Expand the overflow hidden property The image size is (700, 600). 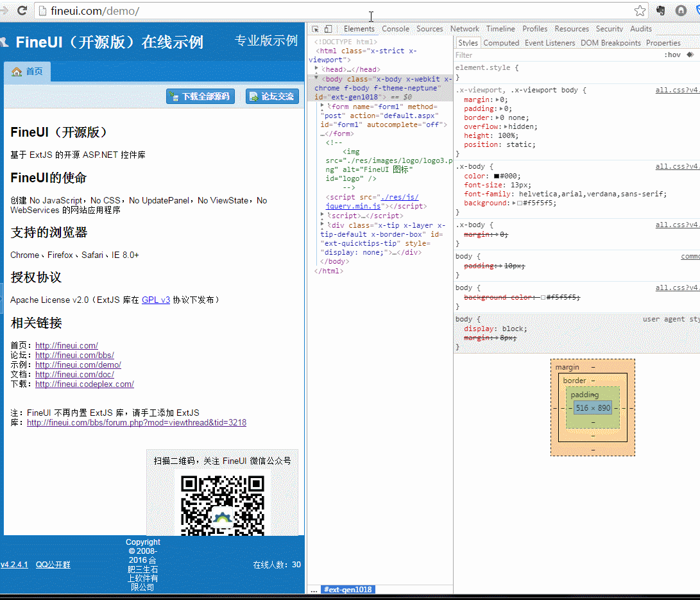(506, 127)
